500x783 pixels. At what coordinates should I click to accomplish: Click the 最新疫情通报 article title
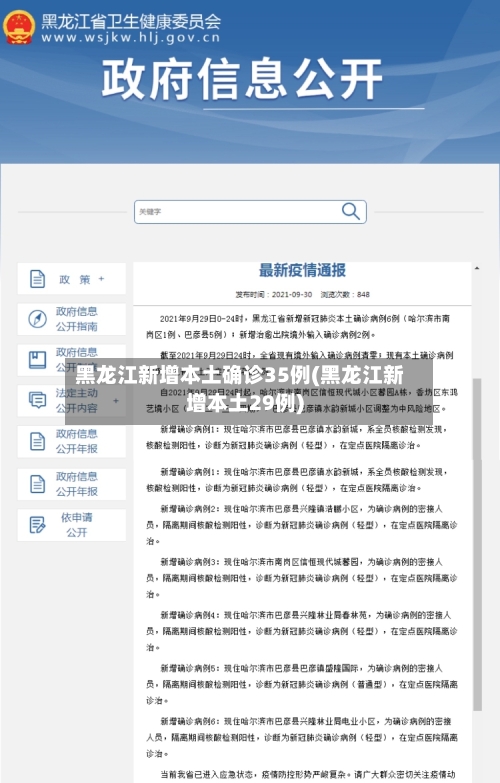click(x=302, y=271)
